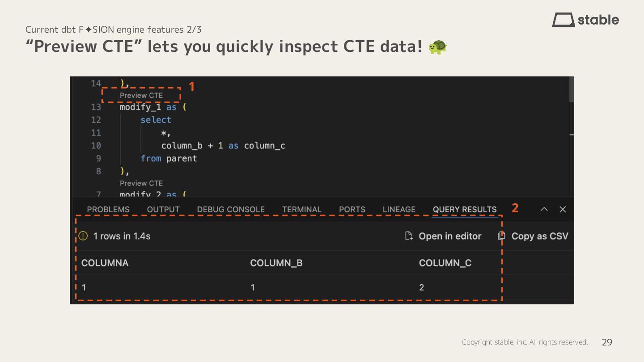Image resolution: width=644 pixels, height=362 pixels.
Task: Switch to the PROBLEMS tab
Action: 108,210
